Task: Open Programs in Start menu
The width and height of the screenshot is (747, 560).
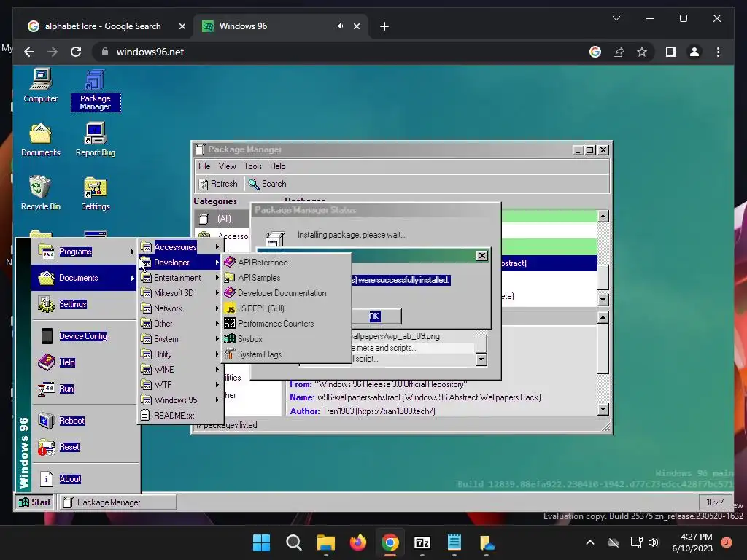Action: click(85, 252)
